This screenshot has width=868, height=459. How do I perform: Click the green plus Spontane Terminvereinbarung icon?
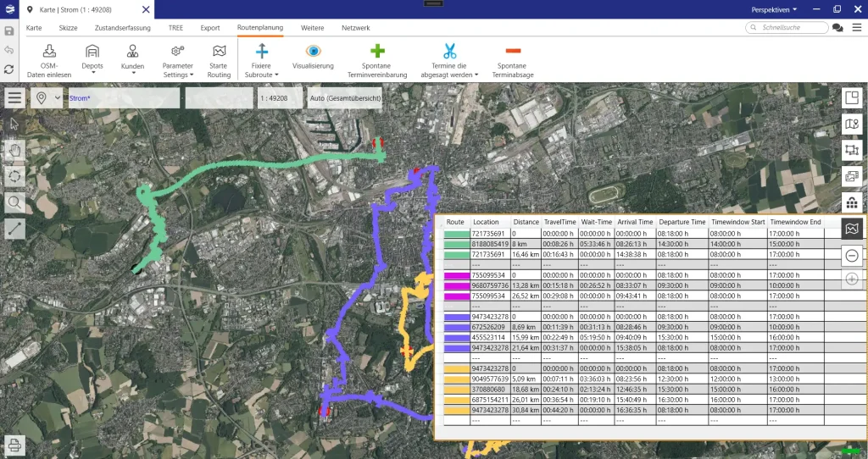[377, 51]
